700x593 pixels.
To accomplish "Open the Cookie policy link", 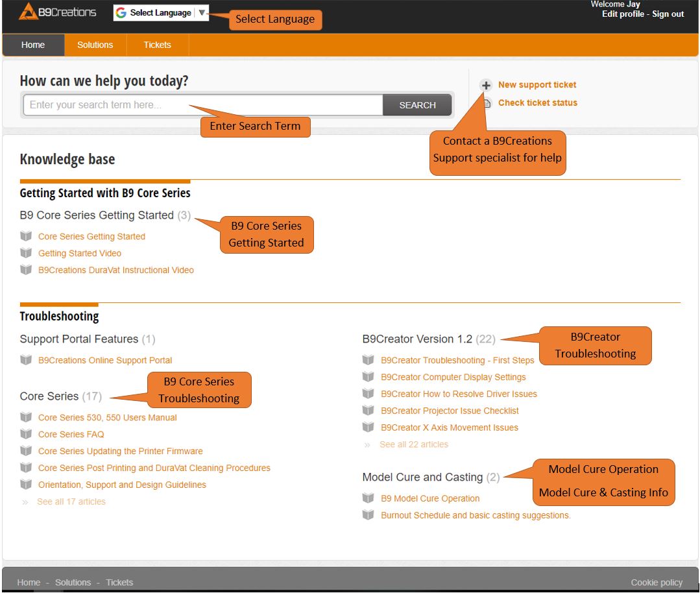I will (657, 582).
